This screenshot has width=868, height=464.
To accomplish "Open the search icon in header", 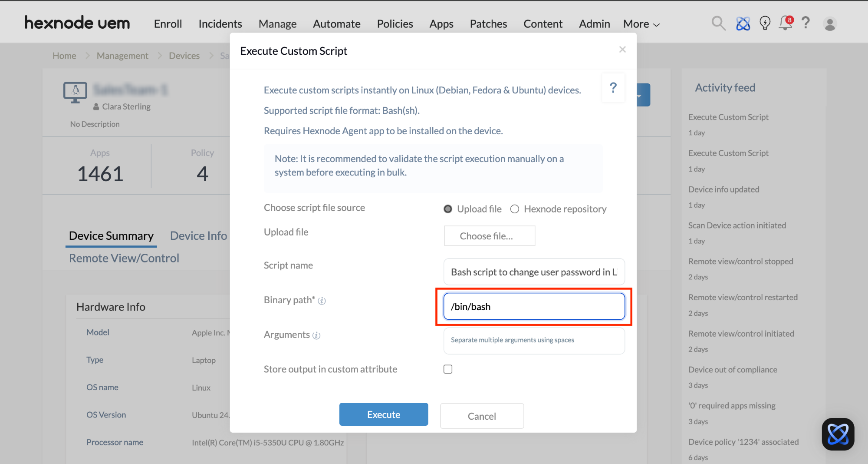I will 718,23.
